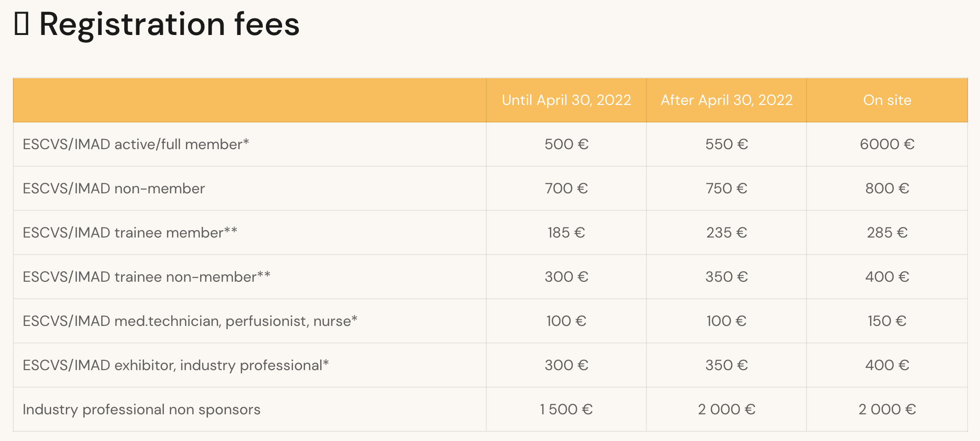
Task: Click the 6000 € on-site fee cell
Action: click(887, 144)
